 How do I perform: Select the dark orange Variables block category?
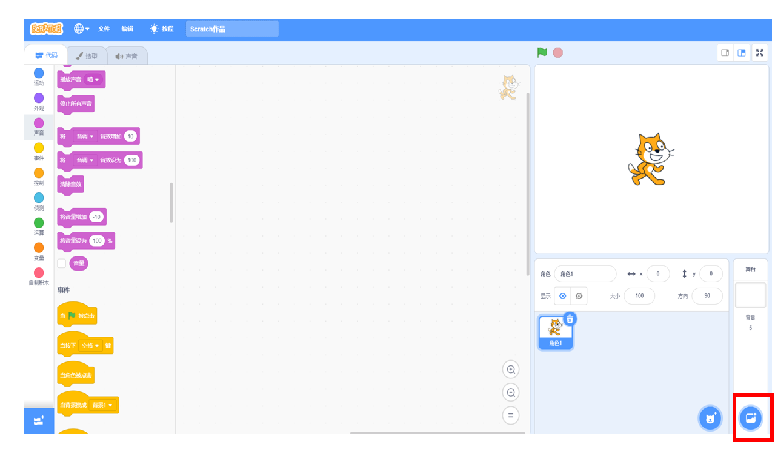pyautogui.click(x=39, y=251)
